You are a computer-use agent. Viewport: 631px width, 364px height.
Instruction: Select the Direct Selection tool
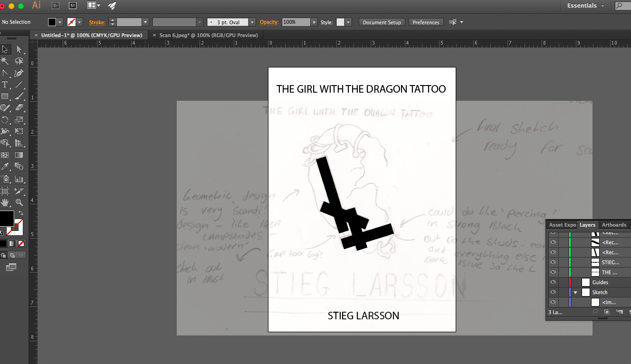(19, 49)
